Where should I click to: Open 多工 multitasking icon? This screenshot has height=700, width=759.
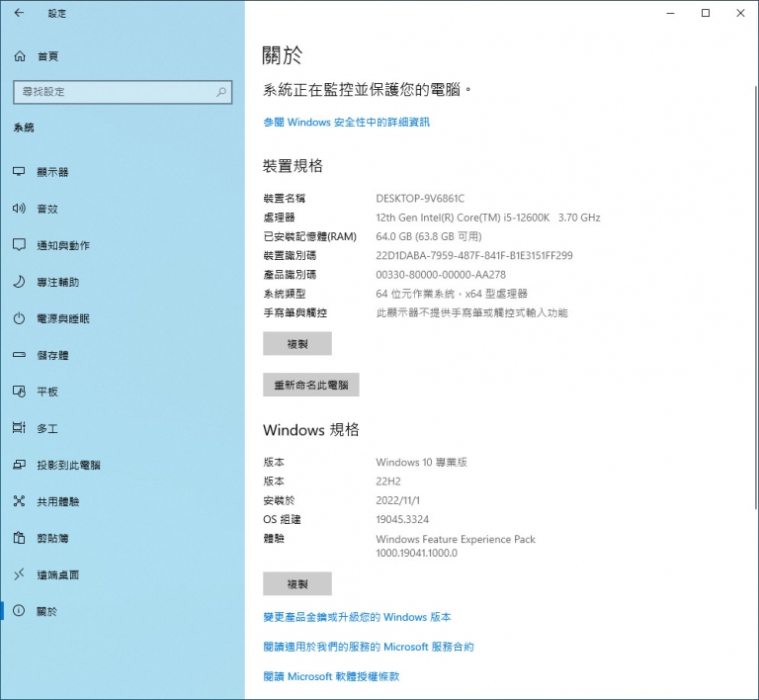[19, 428]
